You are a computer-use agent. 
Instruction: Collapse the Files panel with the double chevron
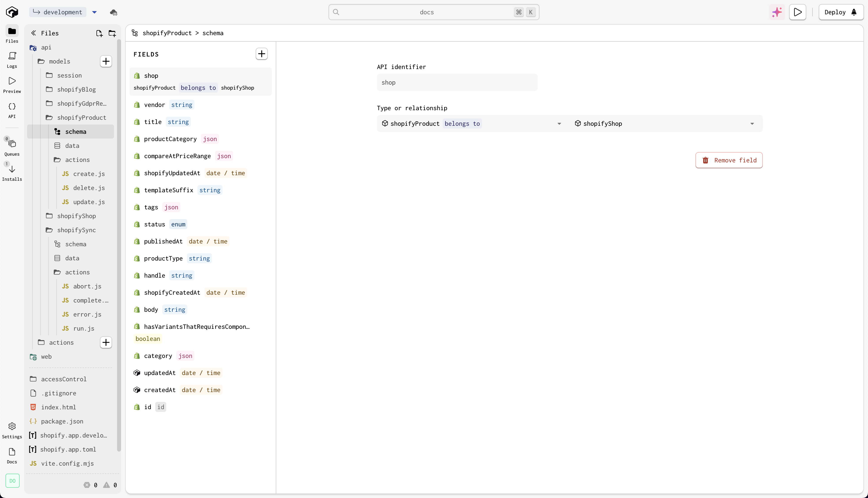[x=33, y=33]
